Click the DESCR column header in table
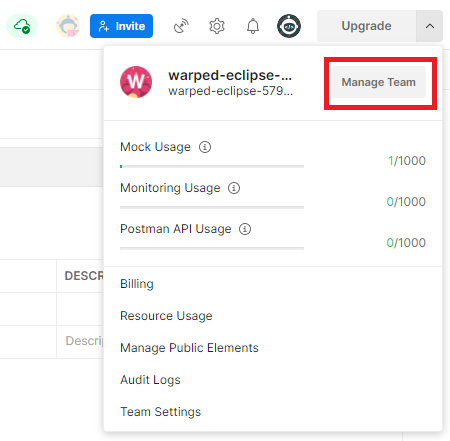The height and width of the screenshot is (441, 450). tap(84, 276)
